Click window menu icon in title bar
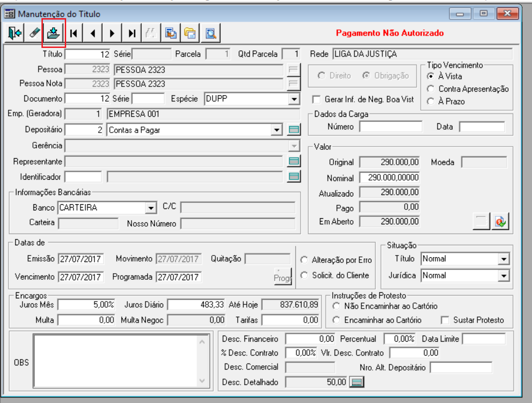The height and width of the screenshot is (403, 532). [9, 14]
